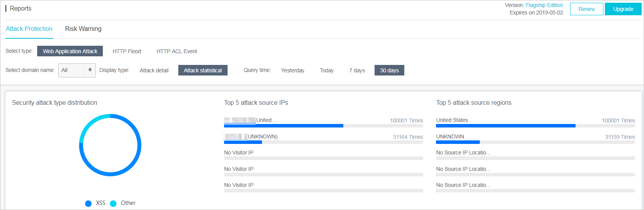This screenshot has width=644, height=210.
Task: Set query time to Yesterday
Action: coord(292,70)
